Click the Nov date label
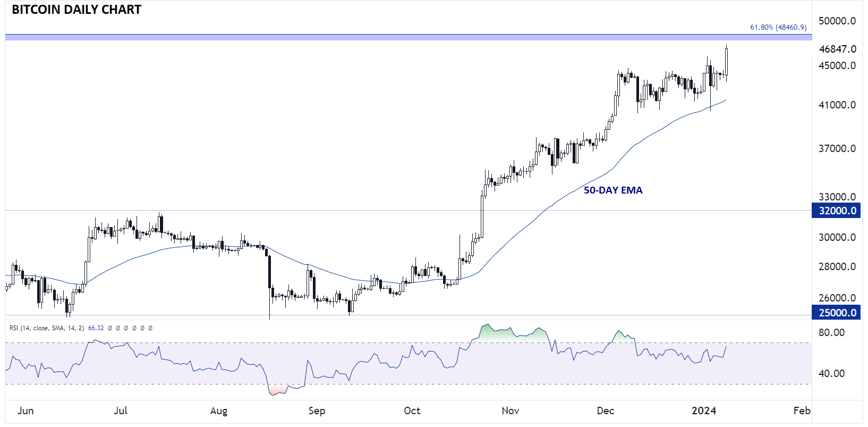868x427 pixels. tap(510, 411)
